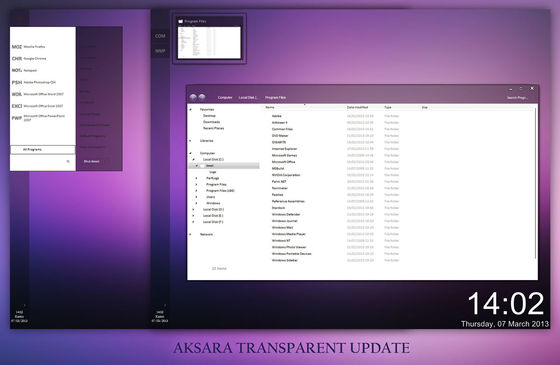Select the NVIDIA Corporation folder row
This screenshot has width=560, height=365.
coord(286,175)
